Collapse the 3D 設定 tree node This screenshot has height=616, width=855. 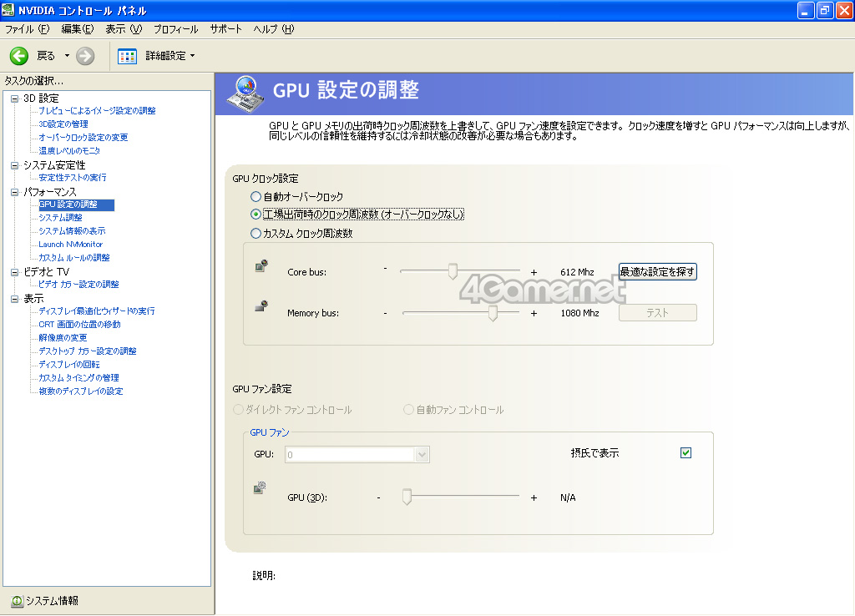pos(15,98)
